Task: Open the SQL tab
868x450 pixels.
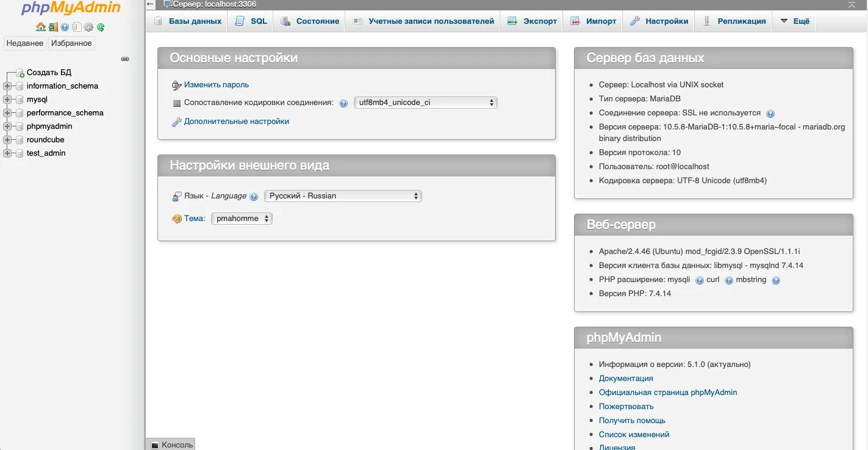Action: (251, 21)
